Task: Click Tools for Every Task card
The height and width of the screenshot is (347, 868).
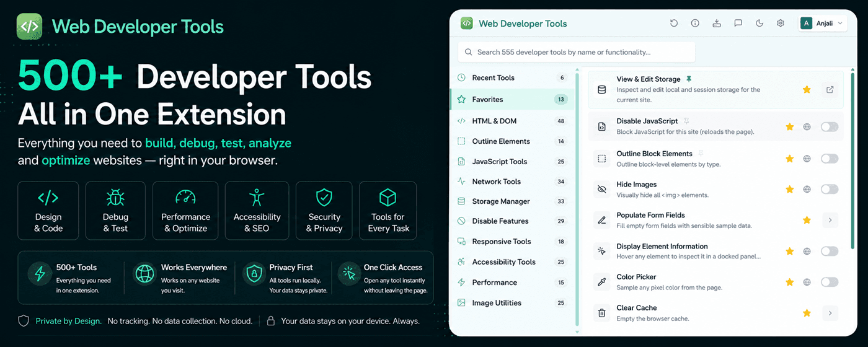Action: (388, 211)
